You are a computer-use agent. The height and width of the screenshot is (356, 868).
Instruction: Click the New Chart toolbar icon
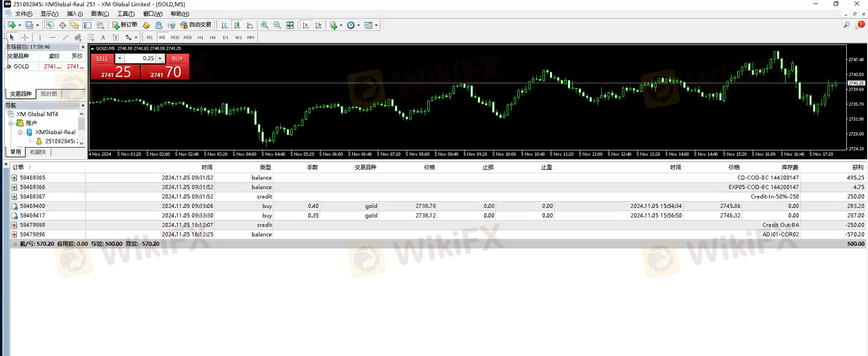12,25
